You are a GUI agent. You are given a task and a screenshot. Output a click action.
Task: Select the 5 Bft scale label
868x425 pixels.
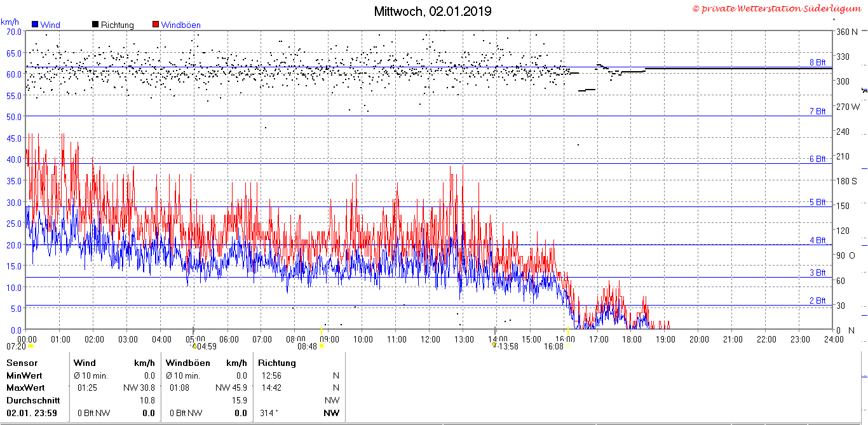click(x=817, y=202)
